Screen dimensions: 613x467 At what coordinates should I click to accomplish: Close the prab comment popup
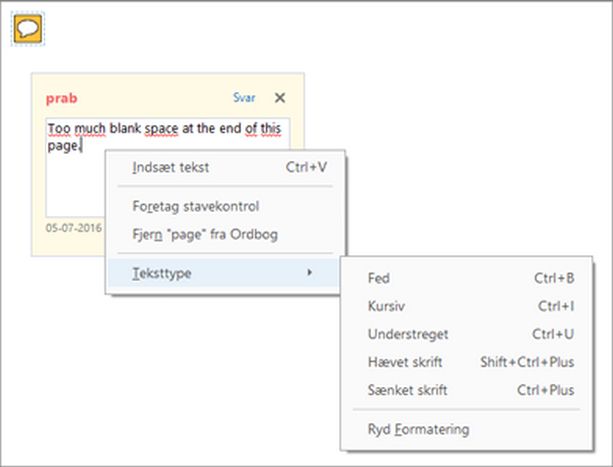(280, 98)
